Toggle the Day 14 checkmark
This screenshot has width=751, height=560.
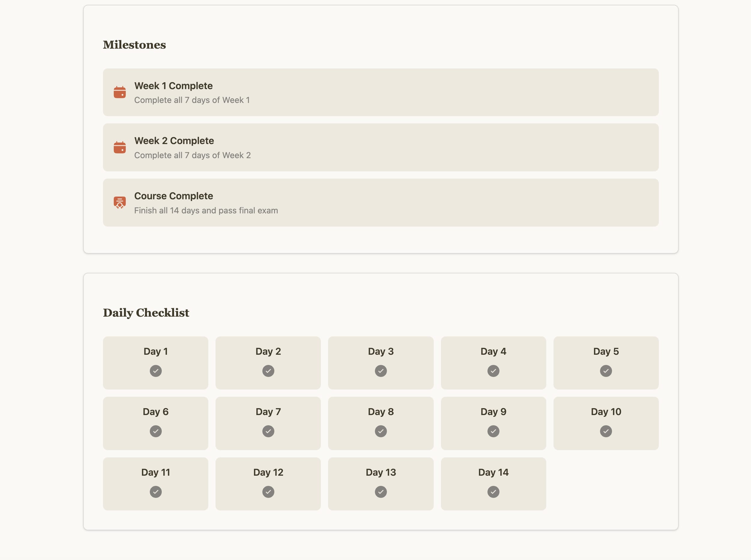point(493,492)
